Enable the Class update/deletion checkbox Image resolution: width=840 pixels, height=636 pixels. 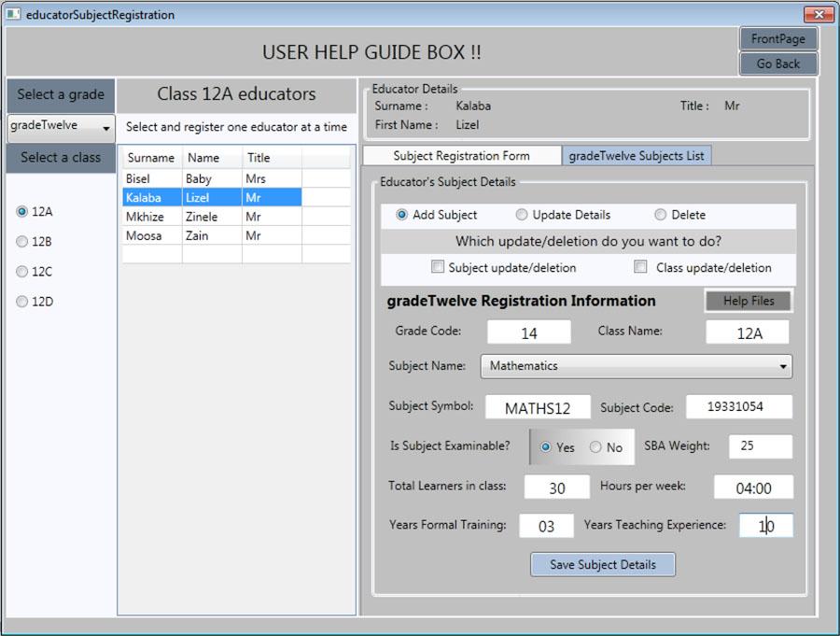coord(640,267)
